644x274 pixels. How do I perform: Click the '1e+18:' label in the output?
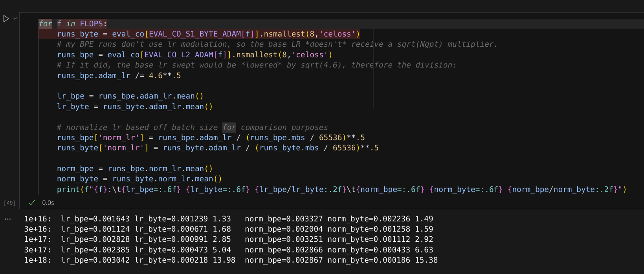(38, 260)
